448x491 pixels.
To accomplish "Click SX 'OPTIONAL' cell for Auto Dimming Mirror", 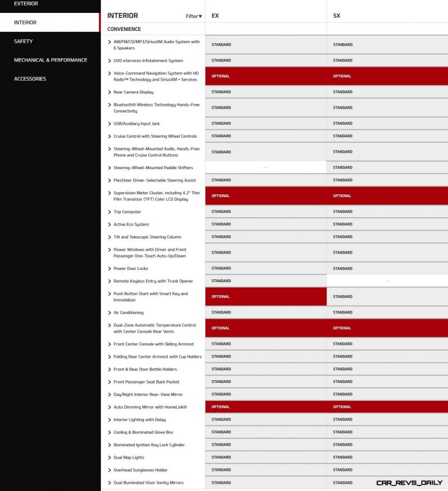I will pyautogui.click(x=387, y=407).
